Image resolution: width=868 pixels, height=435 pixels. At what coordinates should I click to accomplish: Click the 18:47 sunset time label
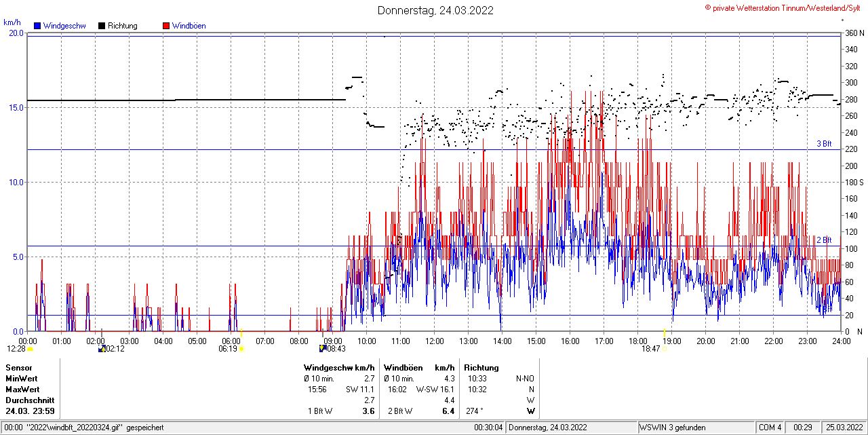coord(651,349)
